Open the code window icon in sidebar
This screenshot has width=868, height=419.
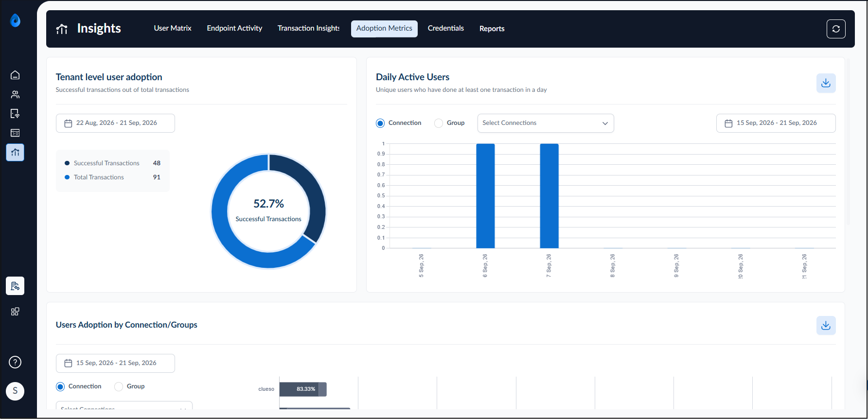[x=15, y=133]
